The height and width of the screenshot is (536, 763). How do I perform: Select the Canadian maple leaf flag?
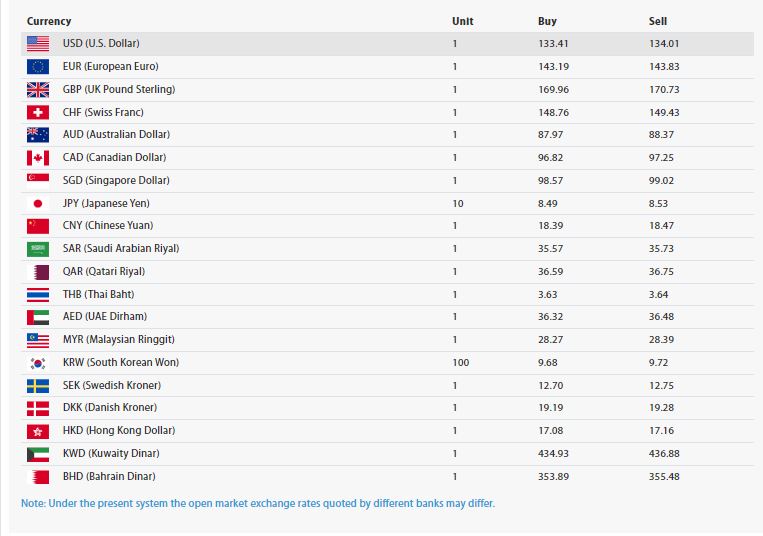pyautogui.click(x=38, y=158)
